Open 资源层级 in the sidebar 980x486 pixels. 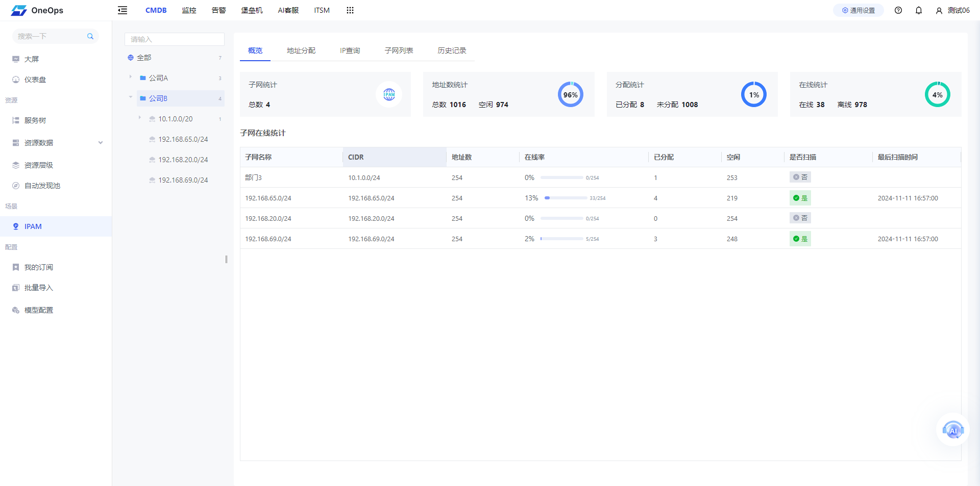coord(56,165)
